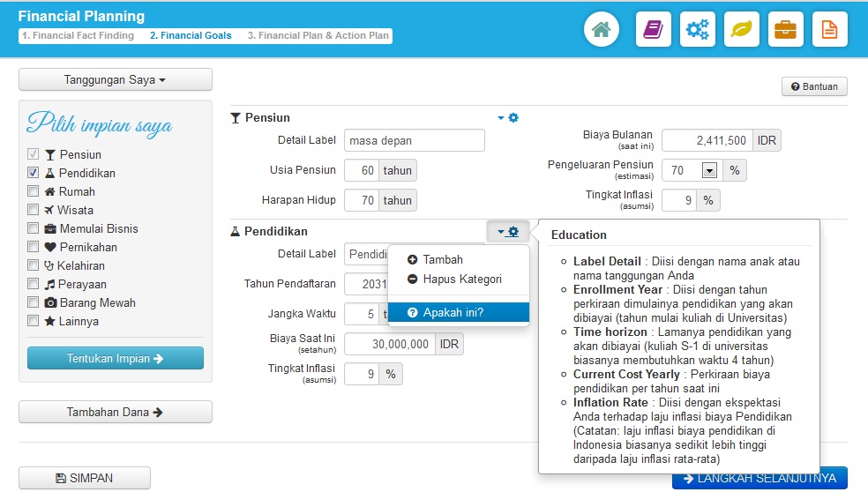Click the Pendidikan section gear button

(x=508, y=232)
